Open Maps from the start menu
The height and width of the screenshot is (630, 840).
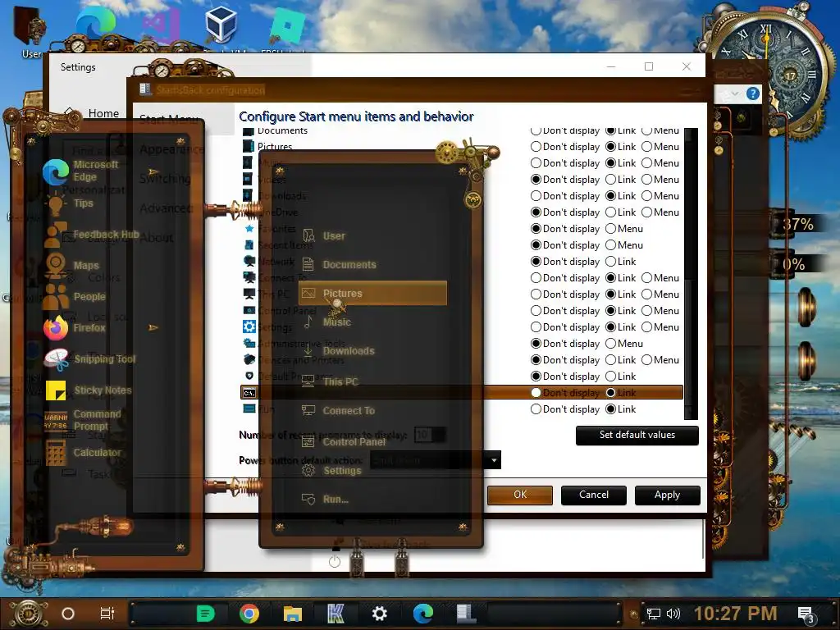[x=72, y=266]
